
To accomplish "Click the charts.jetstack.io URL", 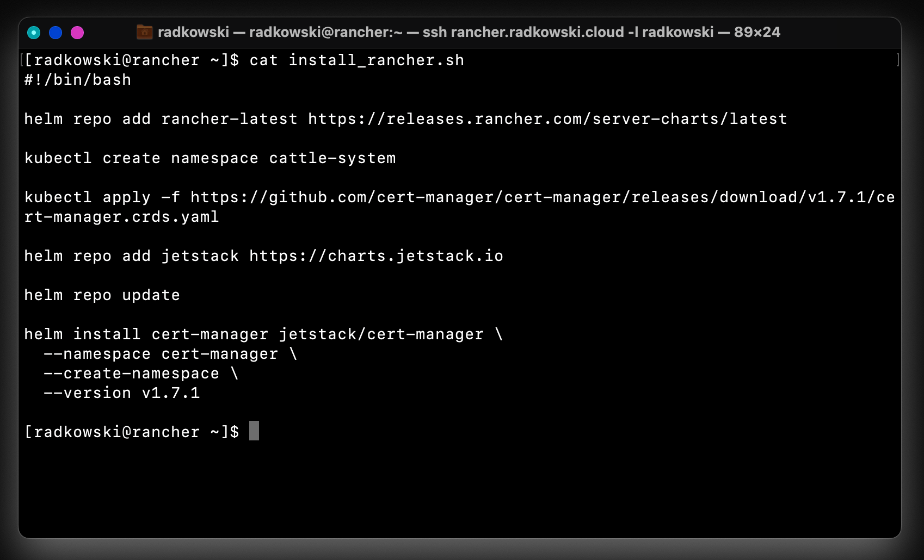I will coord(376,256).
